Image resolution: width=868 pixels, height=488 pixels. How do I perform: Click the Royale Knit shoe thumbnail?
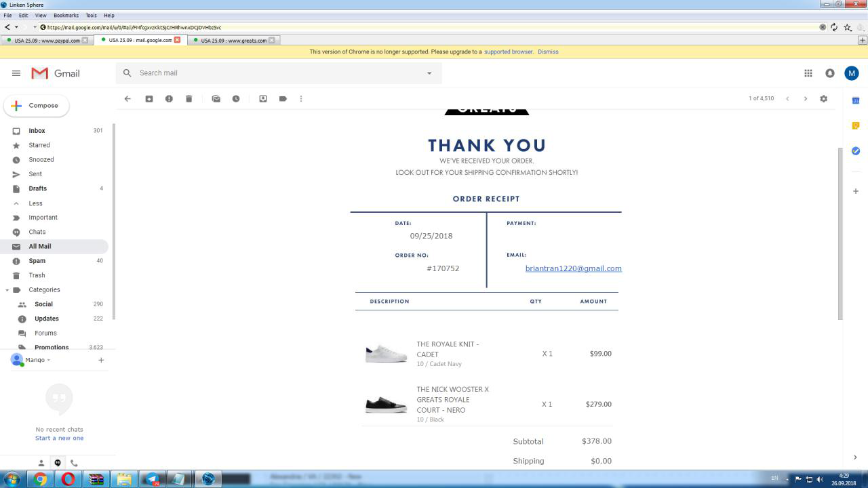[386, 354]
